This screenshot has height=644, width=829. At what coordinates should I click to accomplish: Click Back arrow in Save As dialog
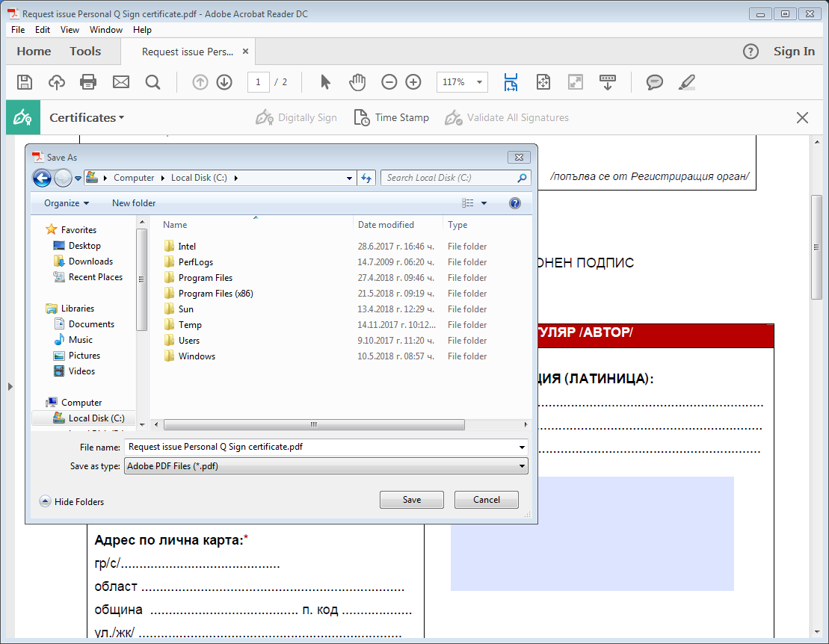(43, 178)
